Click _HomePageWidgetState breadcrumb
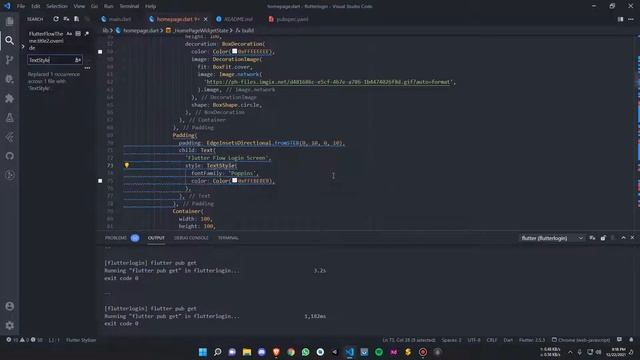The width and height of the screenshot is (640, 360). click(201, 30)
